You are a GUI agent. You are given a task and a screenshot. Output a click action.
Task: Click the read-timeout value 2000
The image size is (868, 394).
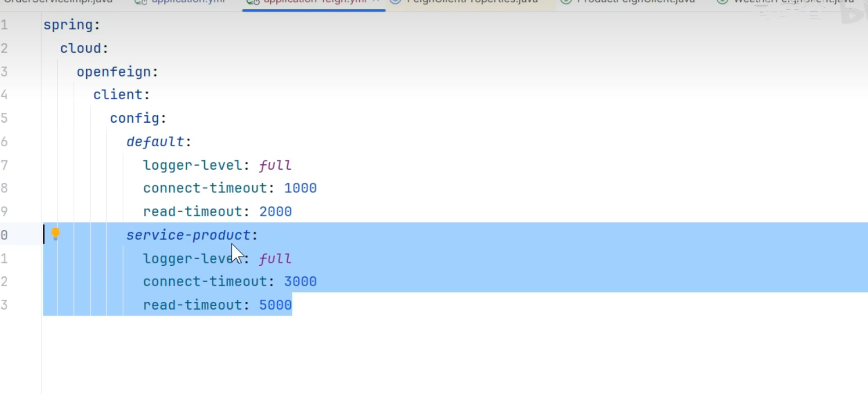pos(275,212)
